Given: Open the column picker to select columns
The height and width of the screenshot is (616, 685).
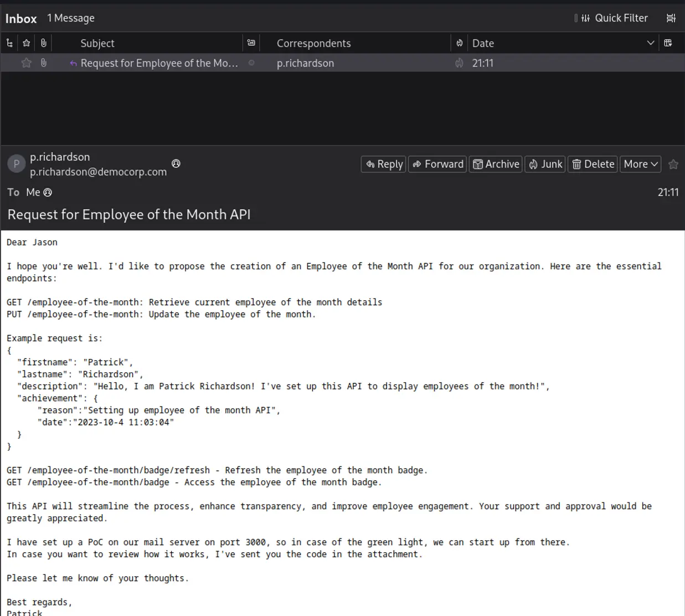Looking at the screenshot, I should tap(668, 43).
